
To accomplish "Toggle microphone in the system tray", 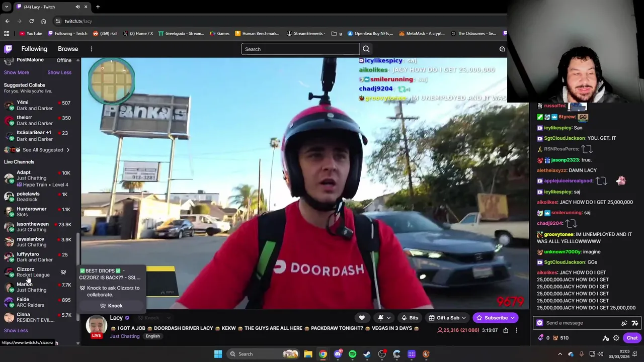I will [x=581, y=354].
